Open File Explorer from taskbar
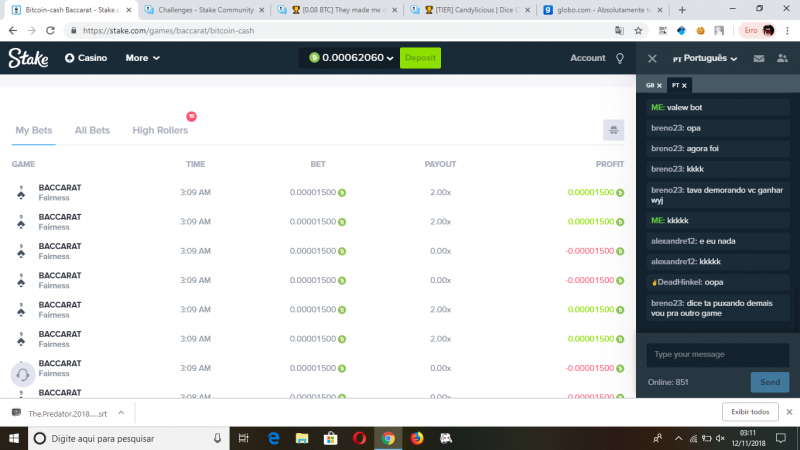This screenshot has height=450, width=800. (x=302, y=438)
